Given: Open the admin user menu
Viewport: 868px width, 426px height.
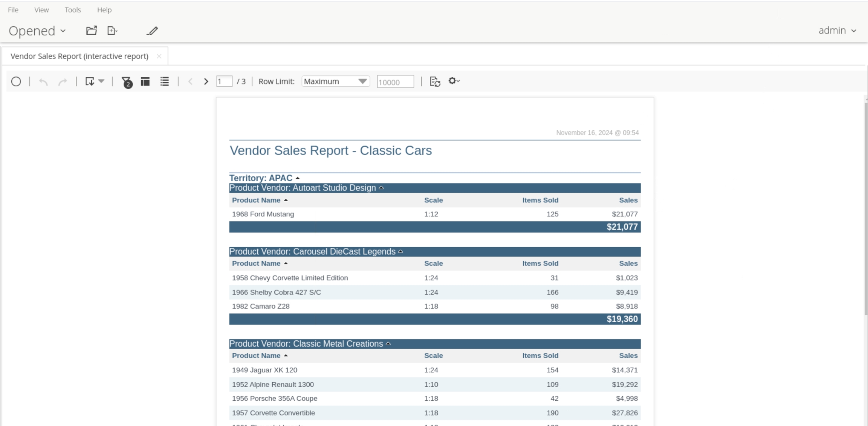Looking at the screenshot, I should pyautogui.click(x=837, y=31).
